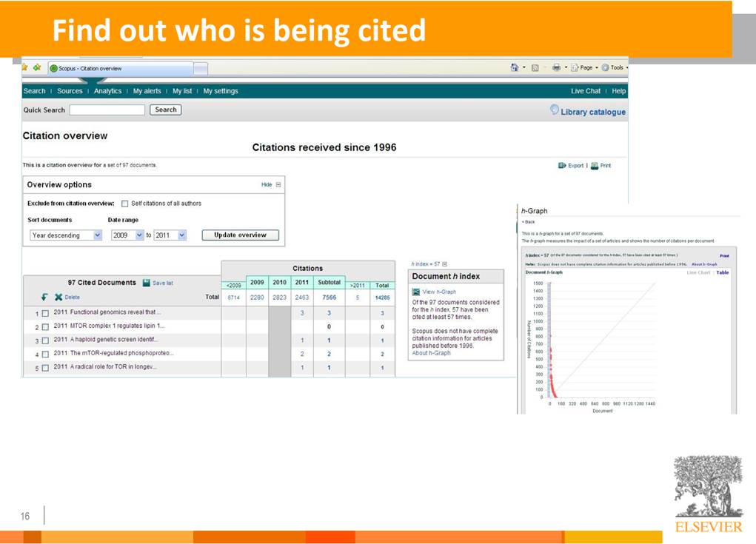756x544 pixels.
Task: Go to My alerts menu item
Action: (x=147, y=91)
